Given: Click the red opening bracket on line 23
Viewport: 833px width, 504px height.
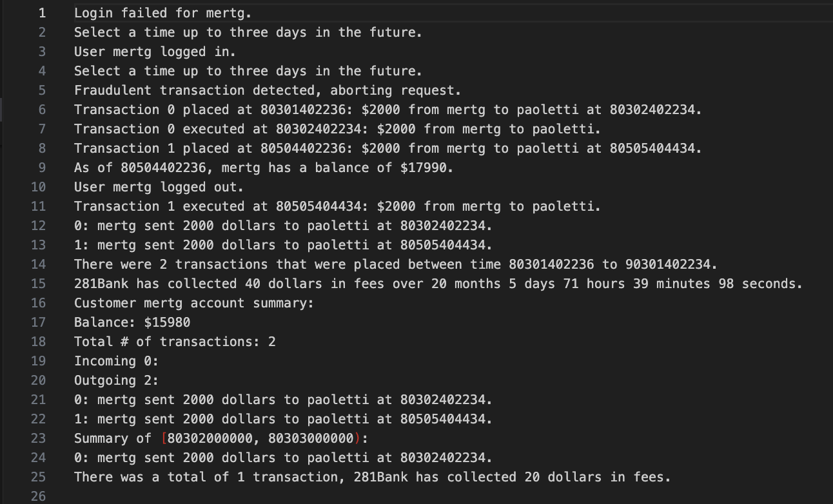Looking at the screenshot, I should (x=164, y=438).
